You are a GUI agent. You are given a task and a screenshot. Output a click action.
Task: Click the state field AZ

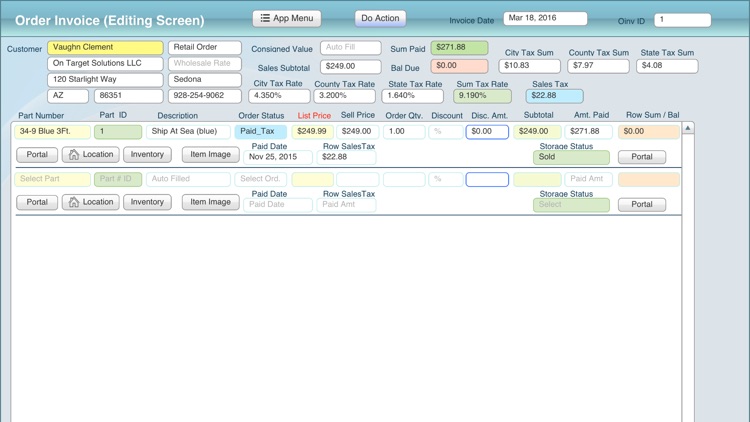(x=68, y=96)
